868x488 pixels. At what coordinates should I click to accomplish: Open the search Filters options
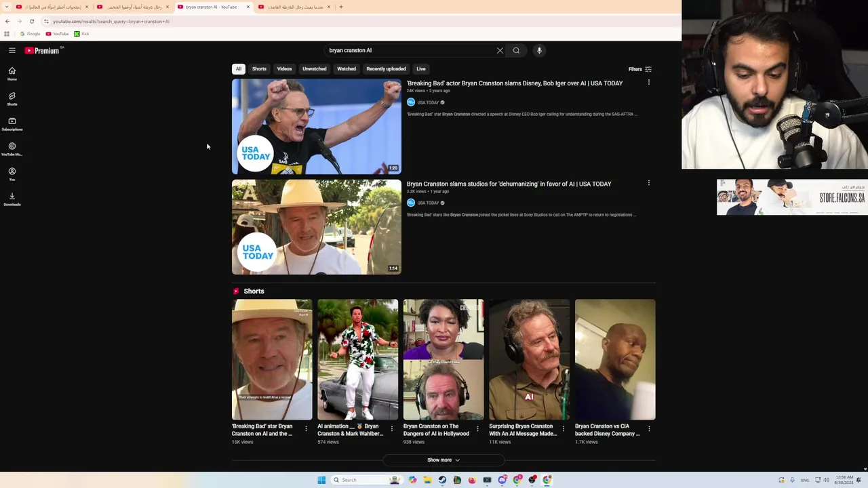coord(639,69)
